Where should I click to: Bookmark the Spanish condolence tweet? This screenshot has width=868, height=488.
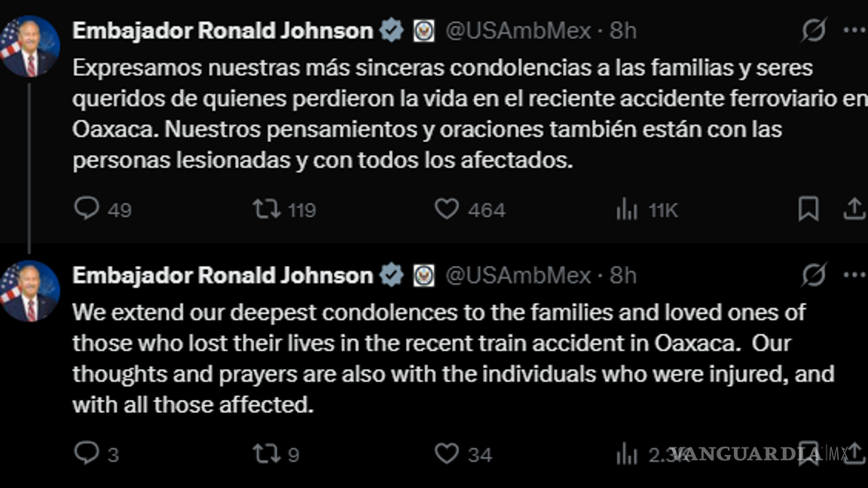pyautogui.click(x=808, y=209)
